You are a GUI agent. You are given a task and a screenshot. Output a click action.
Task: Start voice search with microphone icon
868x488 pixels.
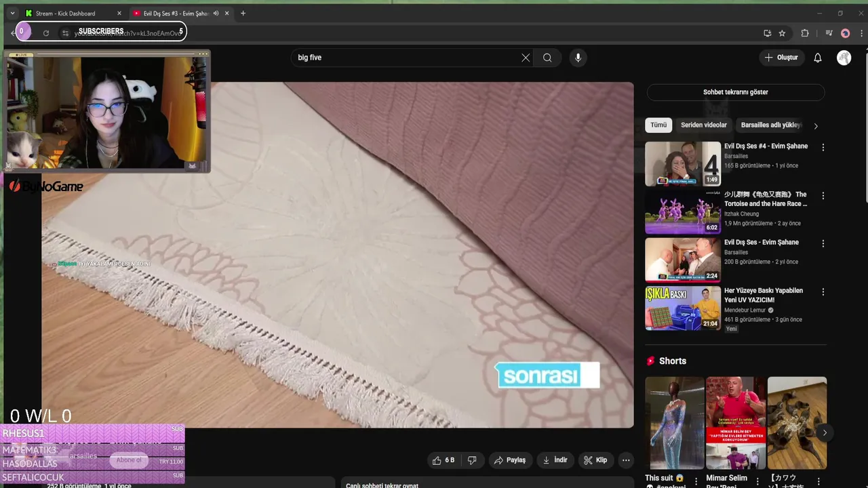click(578, 58)
